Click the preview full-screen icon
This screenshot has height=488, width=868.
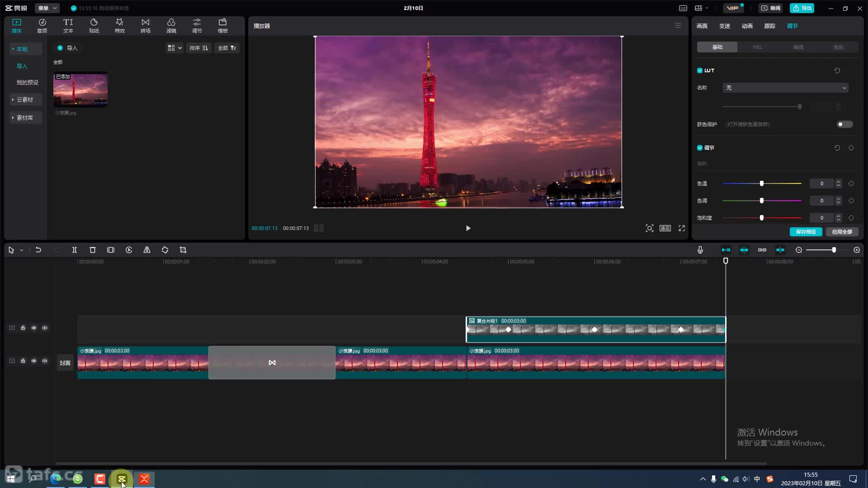(x=682, y=228)
